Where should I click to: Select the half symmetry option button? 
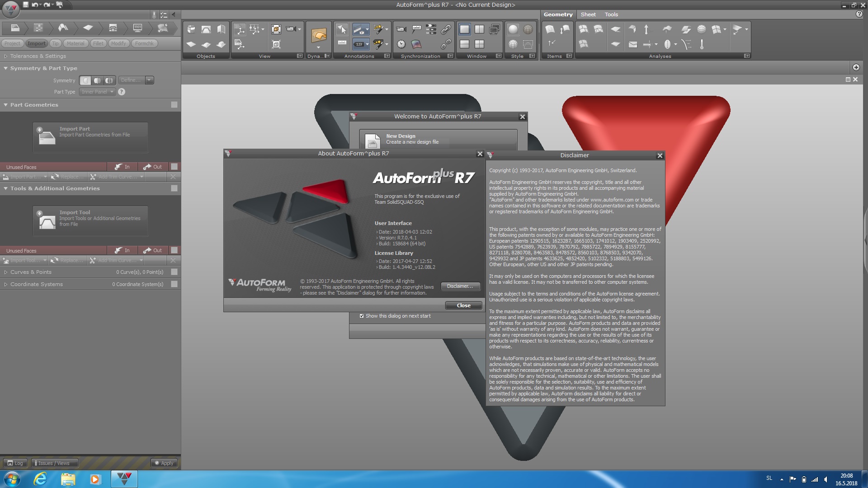point(97,80)
